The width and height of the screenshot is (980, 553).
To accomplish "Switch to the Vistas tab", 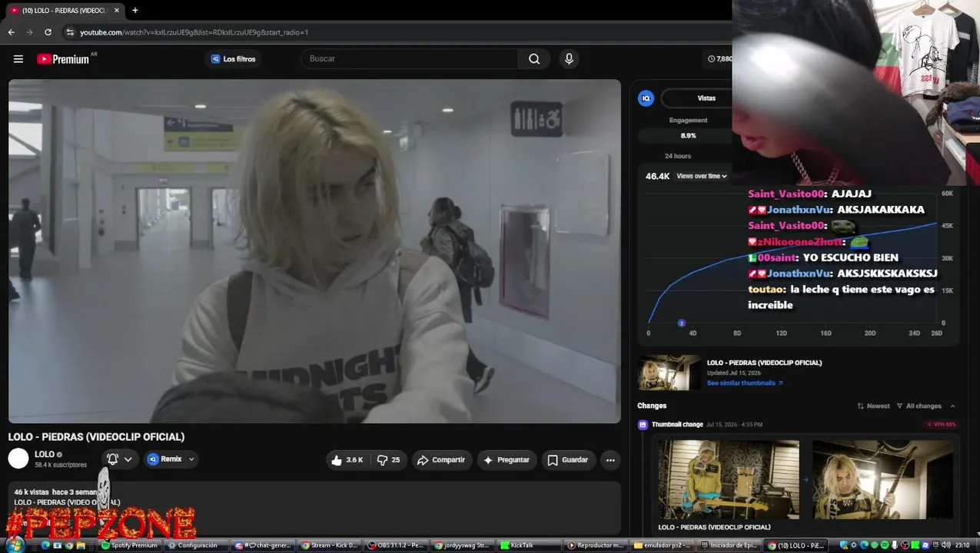I will [706, 98].
